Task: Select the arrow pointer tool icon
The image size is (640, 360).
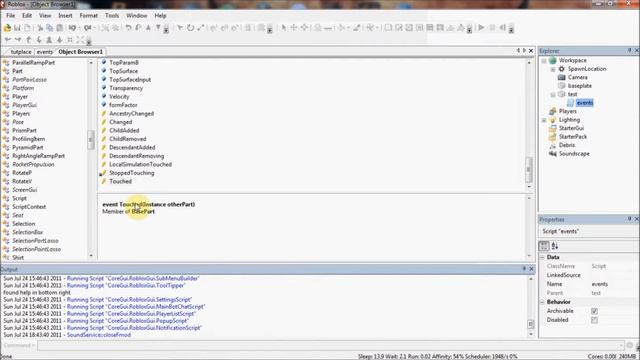Action: [x=283, y=28]
